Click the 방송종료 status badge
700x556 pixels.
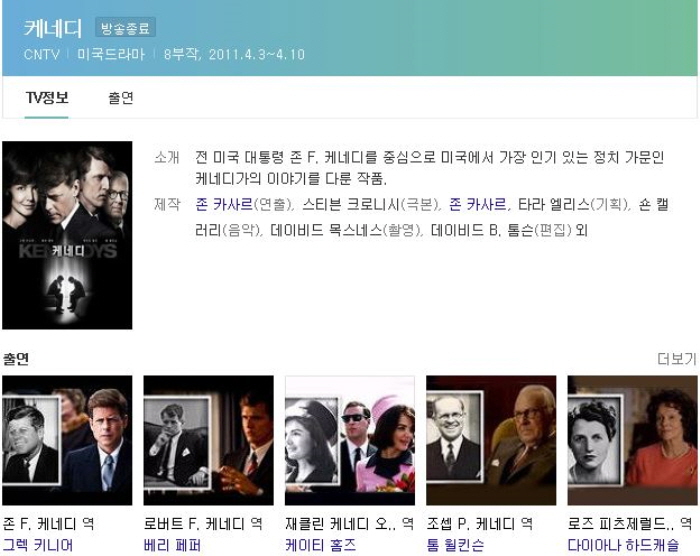[x=125, y=28]
